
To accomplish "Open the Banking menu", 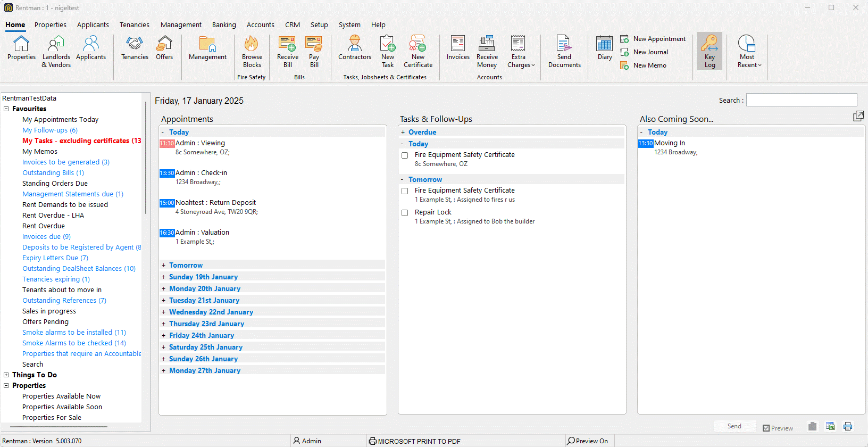I will point(224,25).
